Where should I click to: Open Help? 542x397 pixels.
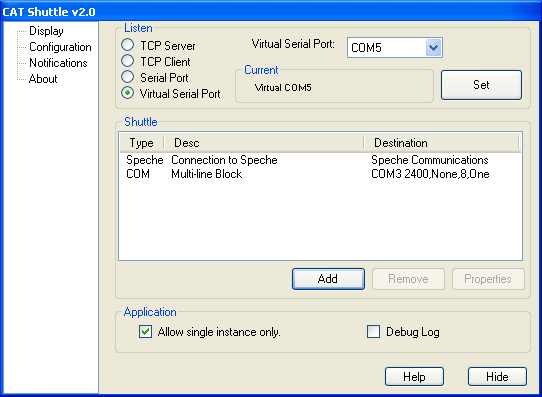(414, 377)
